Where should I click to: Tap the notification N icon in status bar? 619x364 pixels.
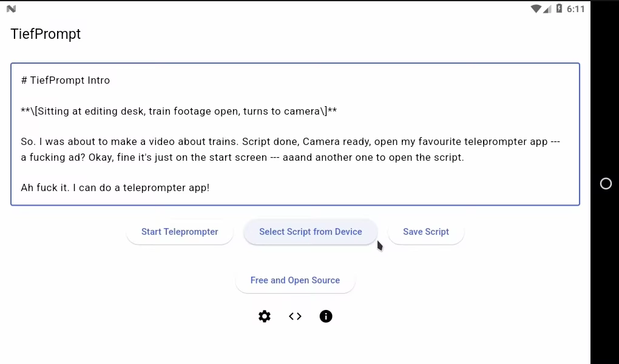(11, 8)
